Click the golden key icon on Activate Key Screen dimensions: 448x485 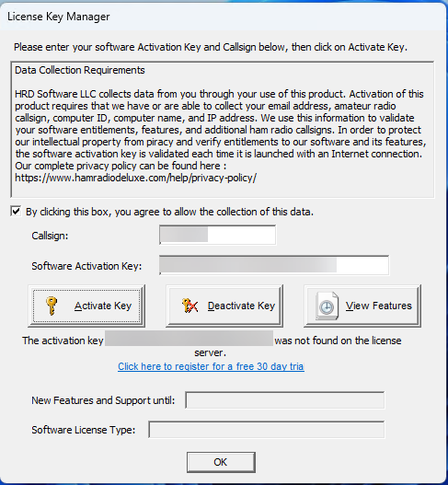coord(52,306)
